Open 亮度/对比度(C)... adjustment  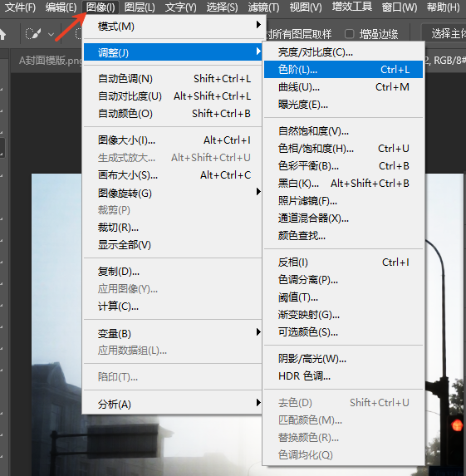click(x=343, y=52)
